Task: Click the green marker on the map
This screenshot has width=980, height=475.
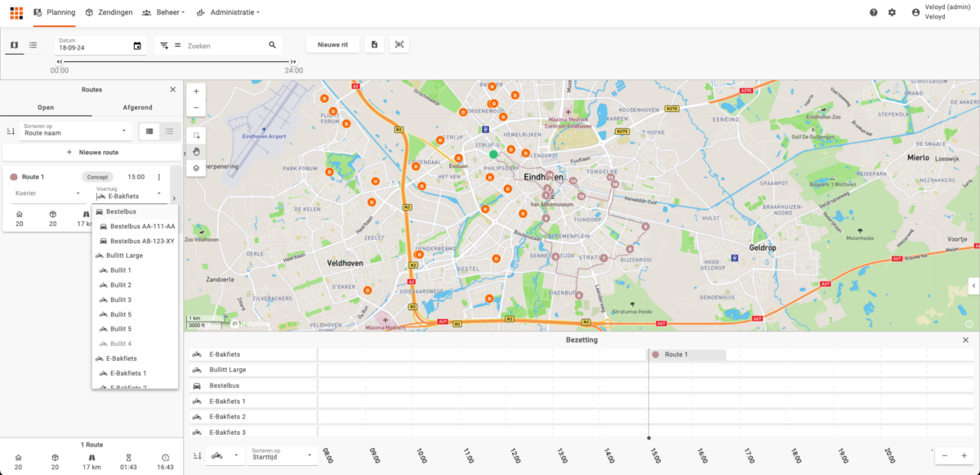Action: coord(493,153)
